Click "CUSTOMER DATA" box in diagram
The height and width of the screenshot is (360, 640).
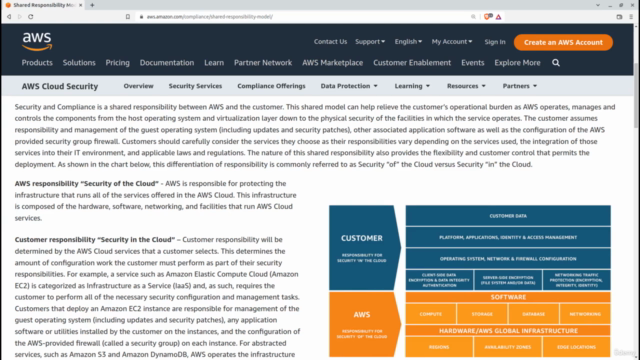(508, 216)
